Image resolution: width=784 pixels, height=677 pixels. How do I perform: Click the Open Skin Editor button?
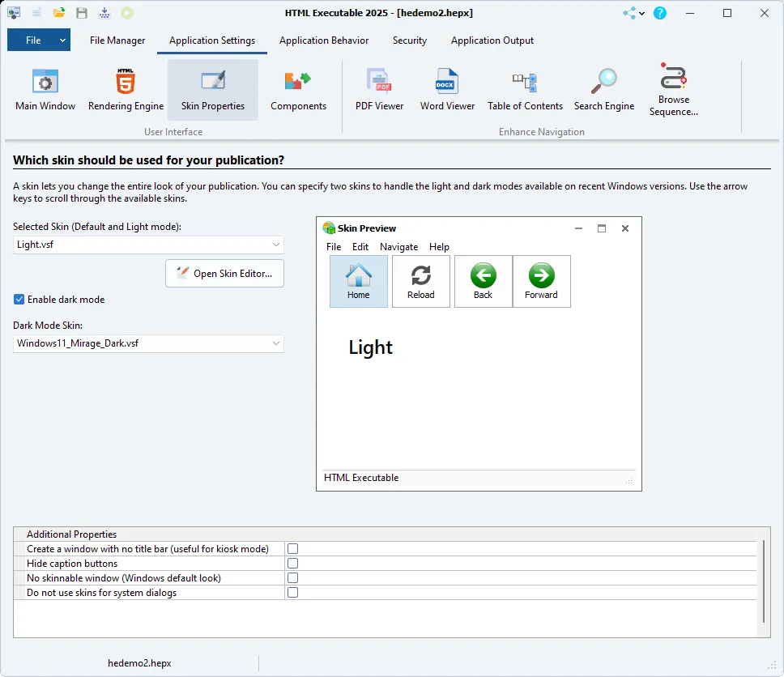click(224, 274)
